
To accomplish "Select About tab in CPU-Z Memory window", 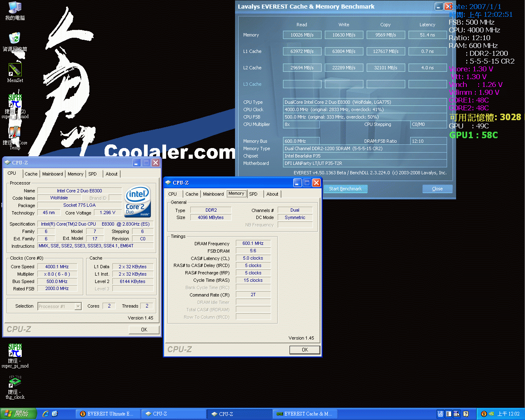I will 272,194.
